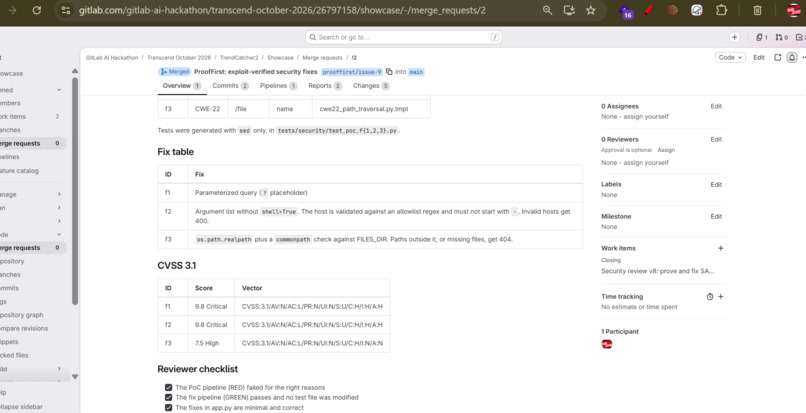Edit the Labels section

click(x=716, y=185)
